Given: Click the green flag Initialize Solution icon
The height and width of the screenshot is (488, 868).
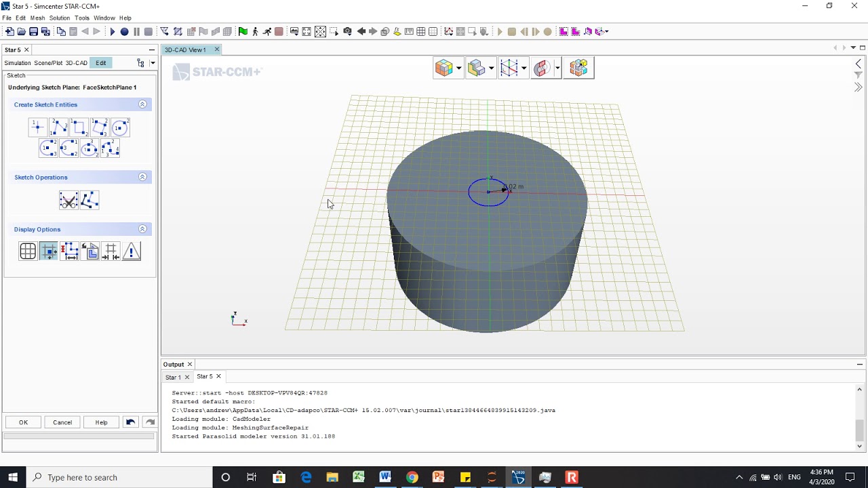Looking at the screenshot, I should coord(243,31).
